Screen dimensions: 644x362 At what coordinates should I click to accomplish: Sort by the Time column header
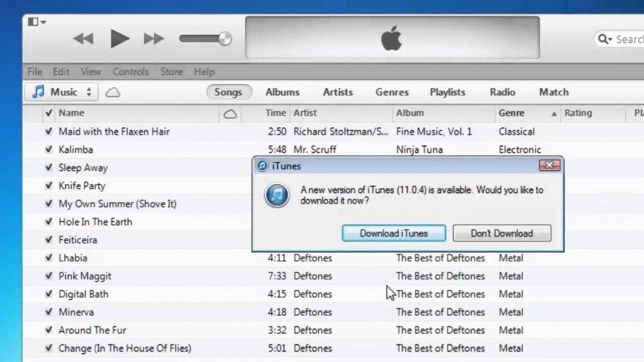tap(275, 113)
